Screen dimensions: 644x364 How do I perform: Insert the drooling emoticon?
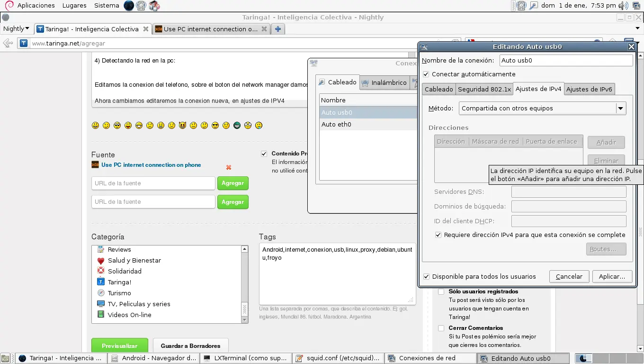[259, 126]
